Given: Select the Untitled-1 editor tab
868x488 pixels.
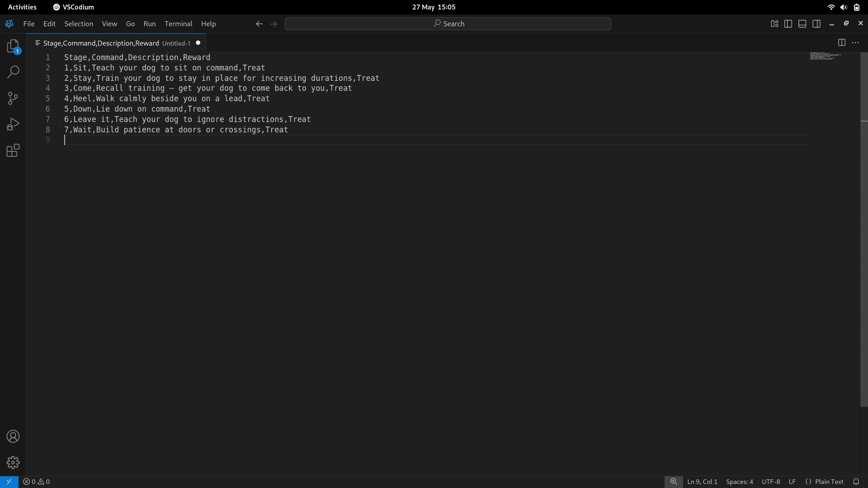Looking at the screenshot, I should (116, 43).
